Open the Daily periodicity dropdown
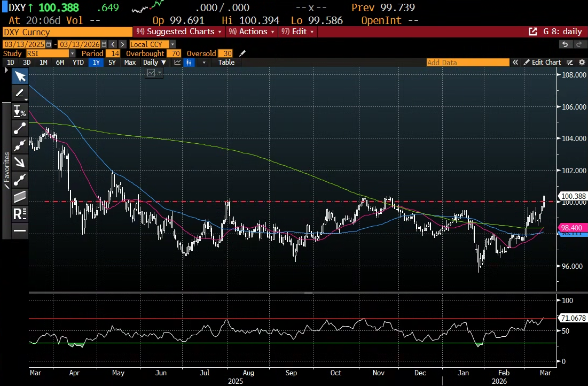This screenshot has height=386, width=588. [154, 63]
